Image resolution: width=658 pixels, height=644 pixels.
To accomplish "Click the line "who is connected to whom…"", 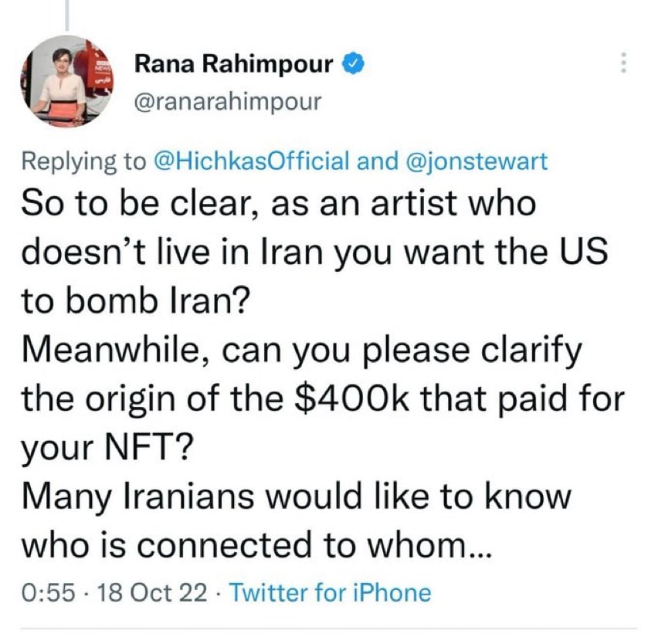I will click(256, 545).
